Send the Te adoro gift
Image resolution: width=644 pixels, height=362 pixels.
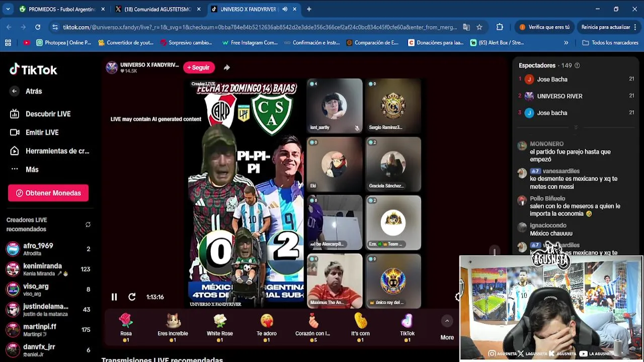(x=267, y=327)
